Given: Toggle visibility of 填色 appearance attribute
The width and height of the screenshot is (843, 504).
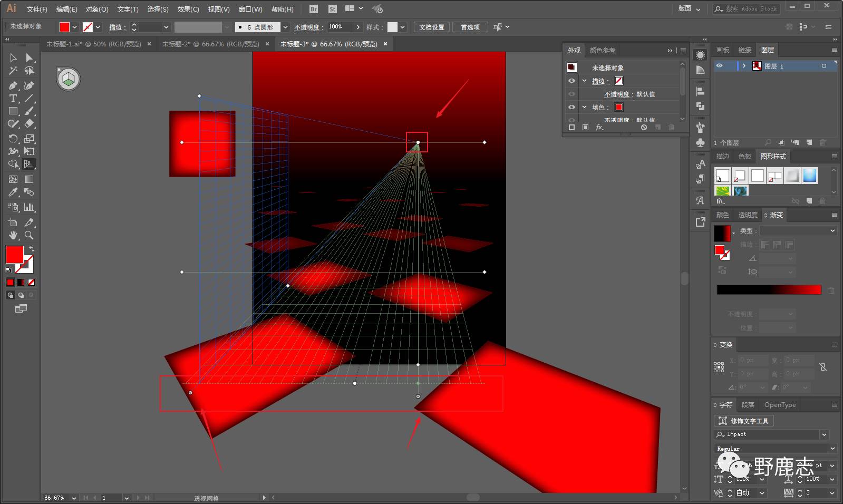Looking at the screenshot, I should point(571,107).
